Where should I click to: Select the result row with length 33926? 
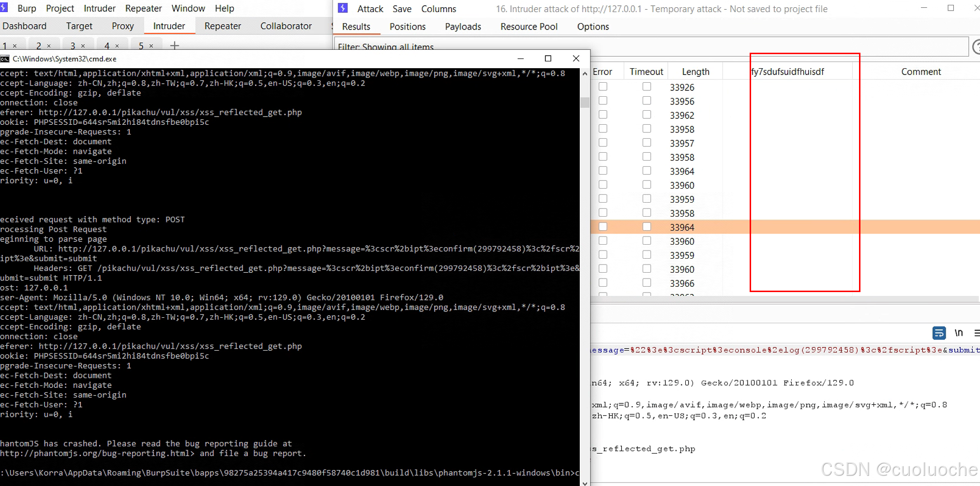[x=785, y=87]
